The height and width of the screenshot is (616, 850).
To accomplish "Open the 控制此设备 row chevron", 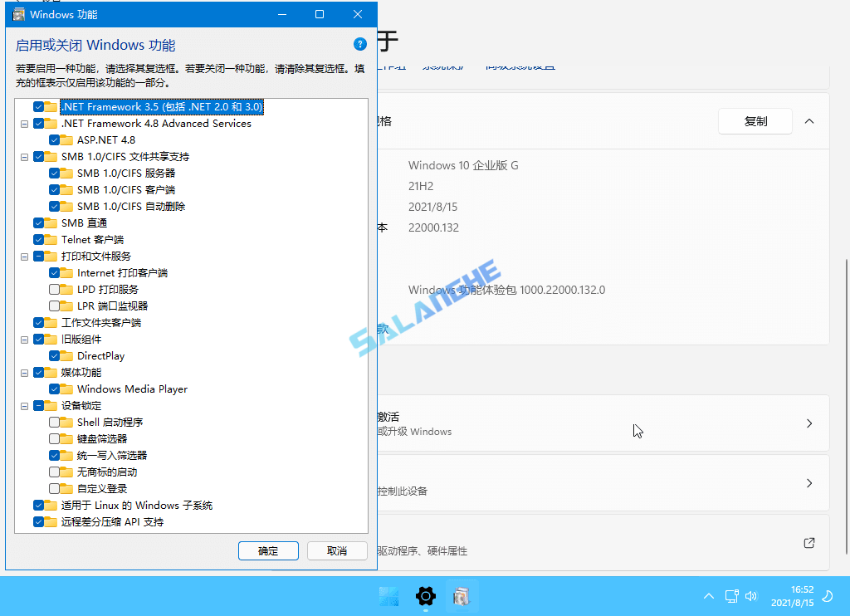I will [x=809, y=483].
